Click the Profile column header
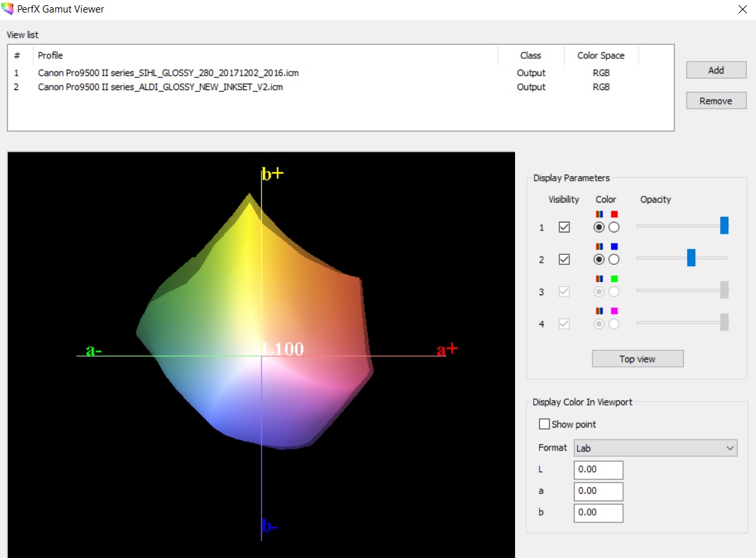This screenshot has height=558, width=756. [x=265, y=56]
